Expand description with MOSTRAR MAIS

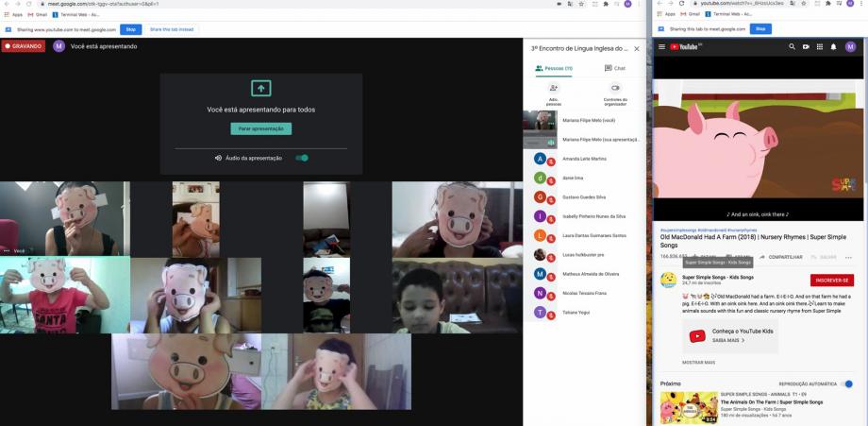pyautogui.click(x=698, y=363)
